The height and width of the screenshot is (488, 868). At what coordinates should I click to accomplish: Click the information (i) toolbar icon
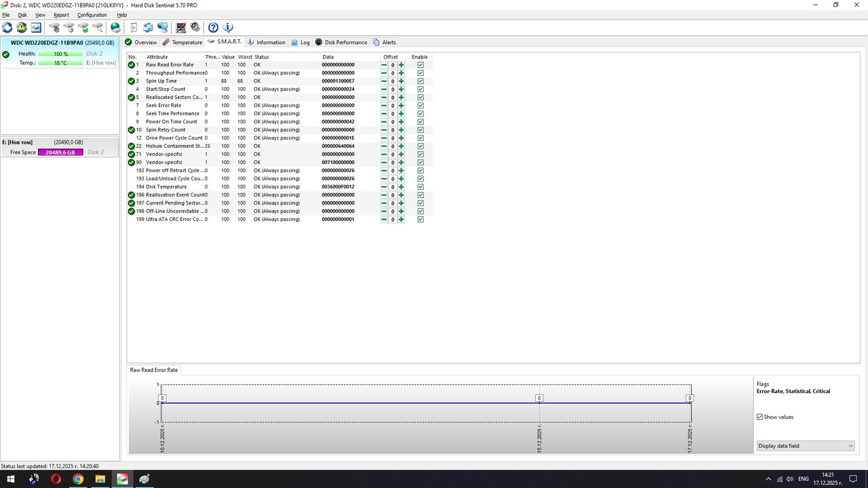(229, 27)
